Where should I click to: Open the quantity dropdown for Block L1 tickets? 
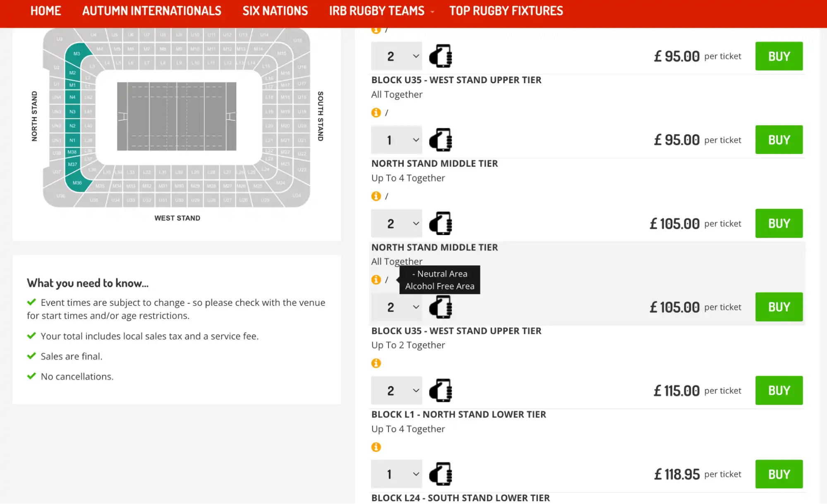click(x=396, y=390)
